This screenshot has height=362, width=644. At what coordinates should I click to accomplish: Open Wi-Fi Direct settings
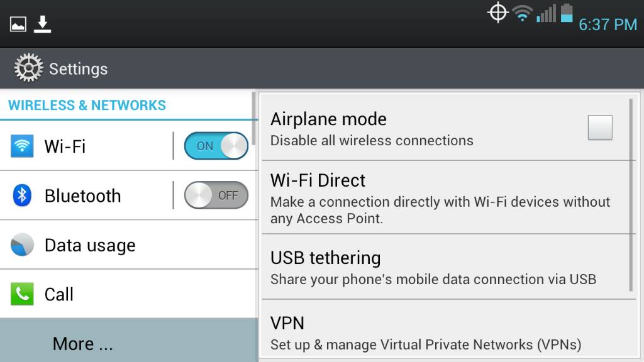(446, 197)
